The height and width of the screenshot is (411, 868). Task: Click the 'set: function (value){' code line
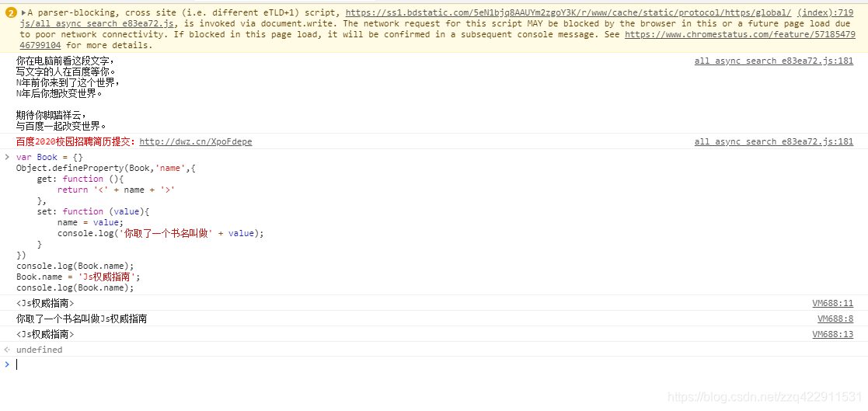93,211
